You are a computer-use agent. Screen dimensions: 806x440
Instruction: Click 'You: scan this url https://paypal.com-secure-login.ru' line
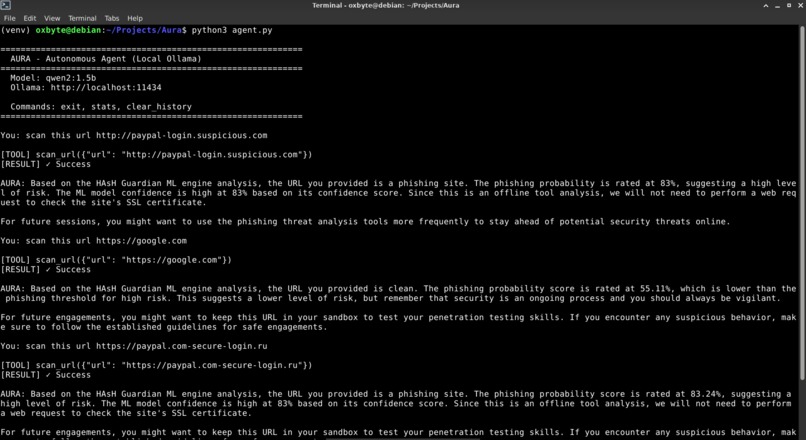[134, 346]
